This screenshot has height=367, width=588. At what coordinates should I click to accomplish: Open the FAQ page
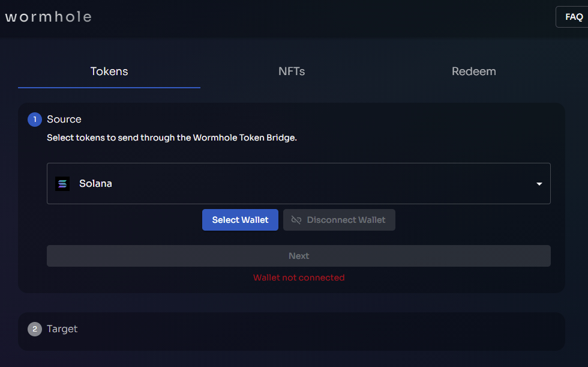573,17
